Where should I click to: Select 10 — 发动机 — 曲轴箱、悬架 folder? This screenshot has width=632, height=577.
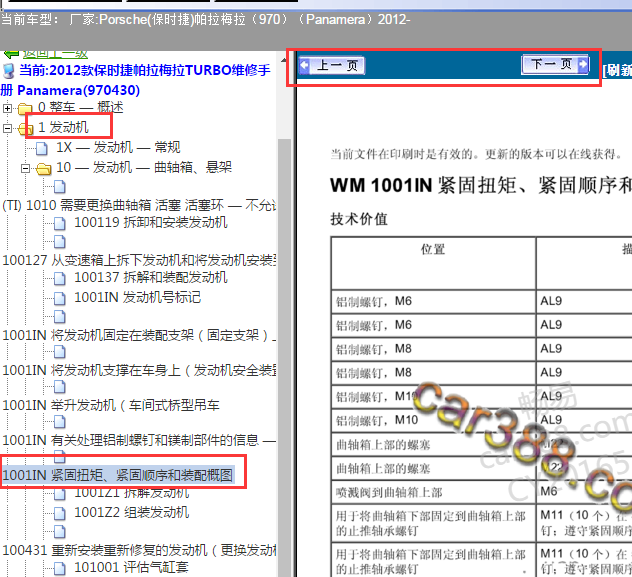(x=144, y=167)
